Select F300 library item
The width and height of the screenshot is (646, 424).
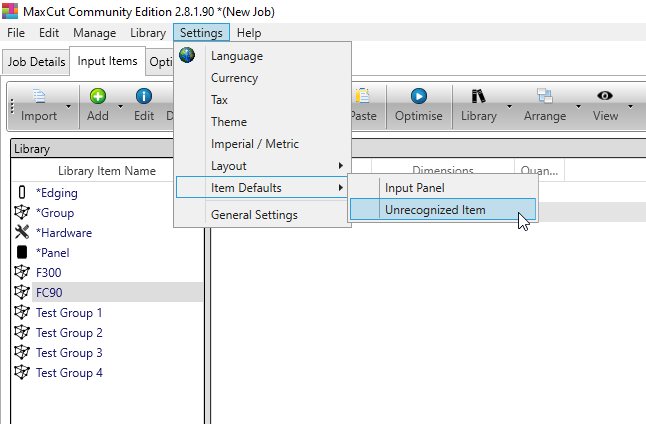49,272
